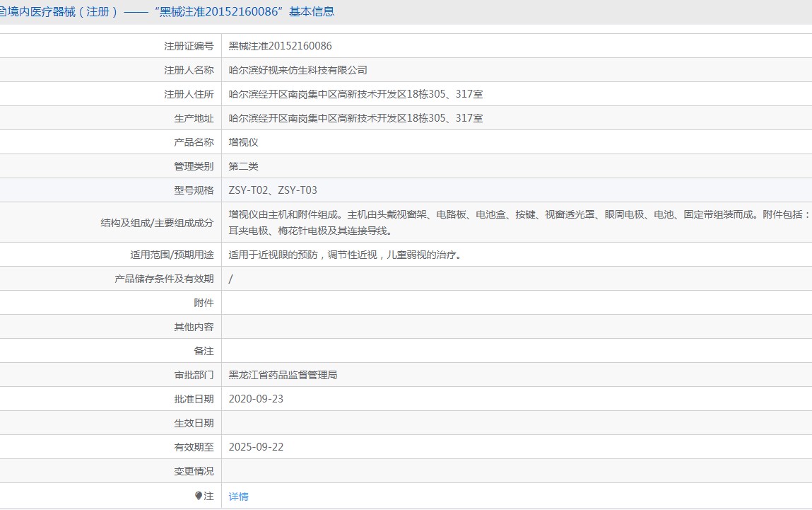Click the 备注 label
Screen dimensions: 812x510
(x=204, y=351)
